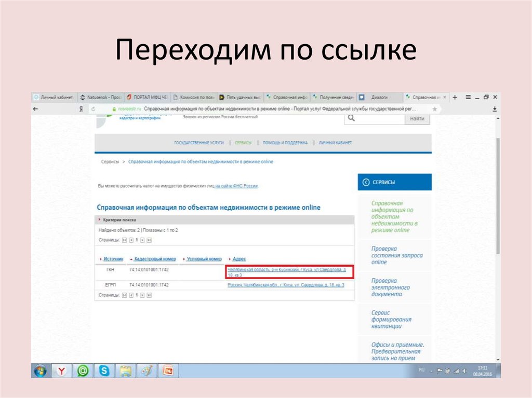Open the ПОМОЩЬ И ПОДДЕРЖКА menu item

tap(286, 142)
